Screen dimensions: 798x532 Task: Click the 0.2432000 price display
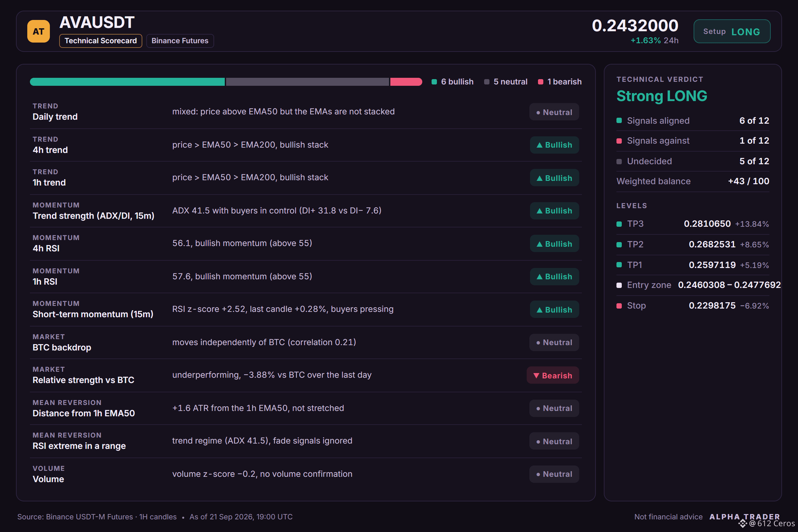(x=635, y=26)
